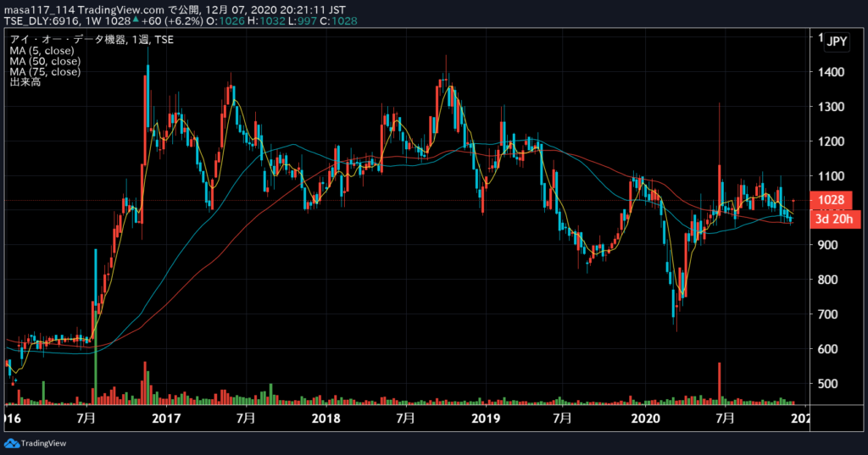Click the 2017 label on the time axis
Viewport: 868px width, 455px height.
[166, 418]
